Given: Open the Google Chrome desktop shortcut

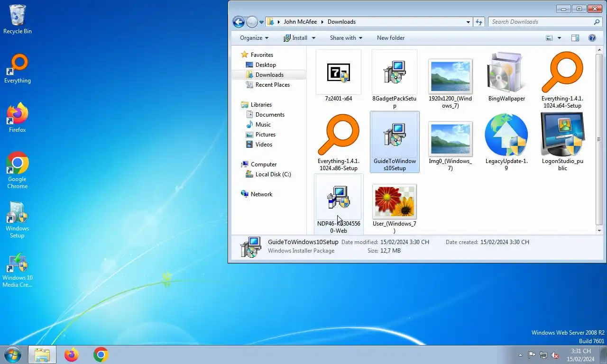Looking at the screenshot, I should 18,170.
